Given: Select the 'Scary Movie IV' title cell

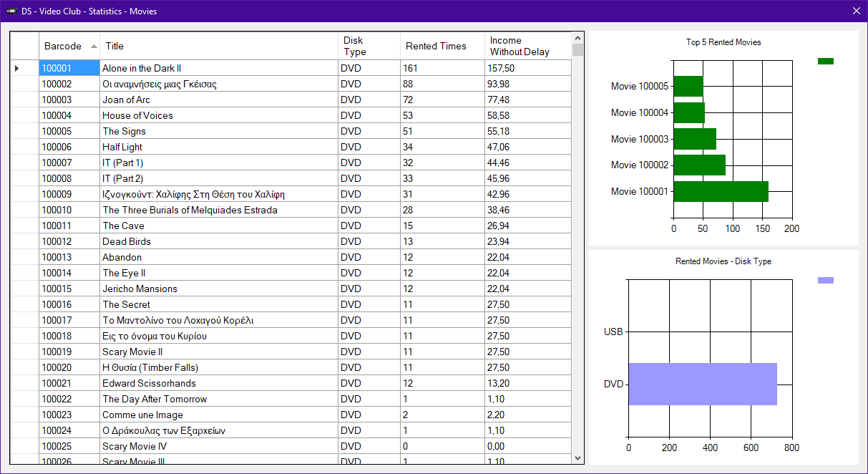Looking at the screenshot, I should coord(219,446).
